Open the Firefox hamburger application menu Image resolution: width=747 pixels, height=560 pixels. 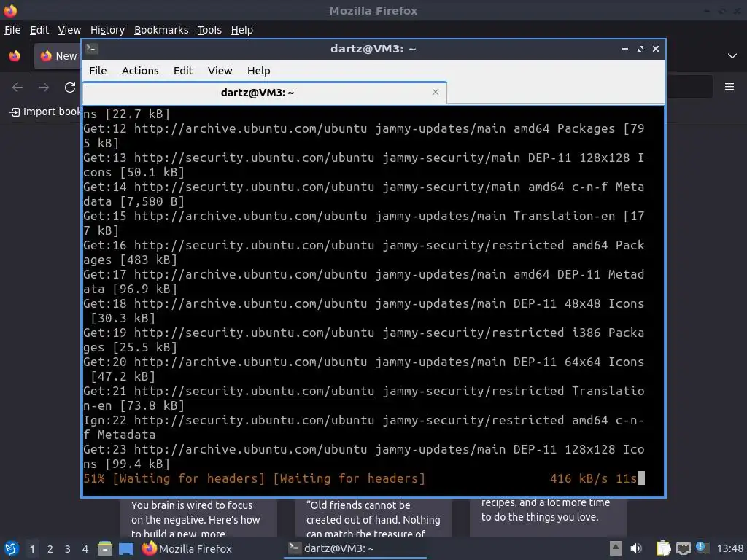(x=729, y=87)
